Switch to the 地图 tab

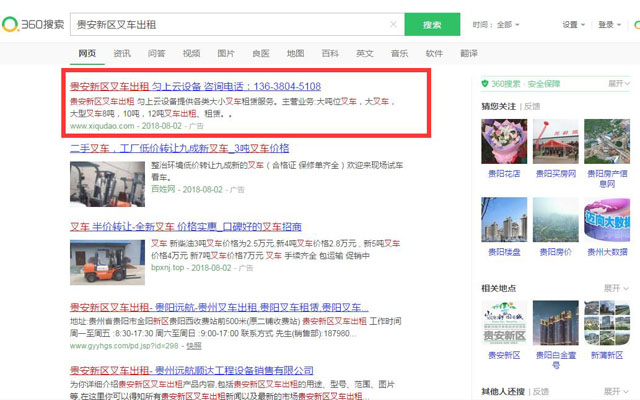pos(296,53)
